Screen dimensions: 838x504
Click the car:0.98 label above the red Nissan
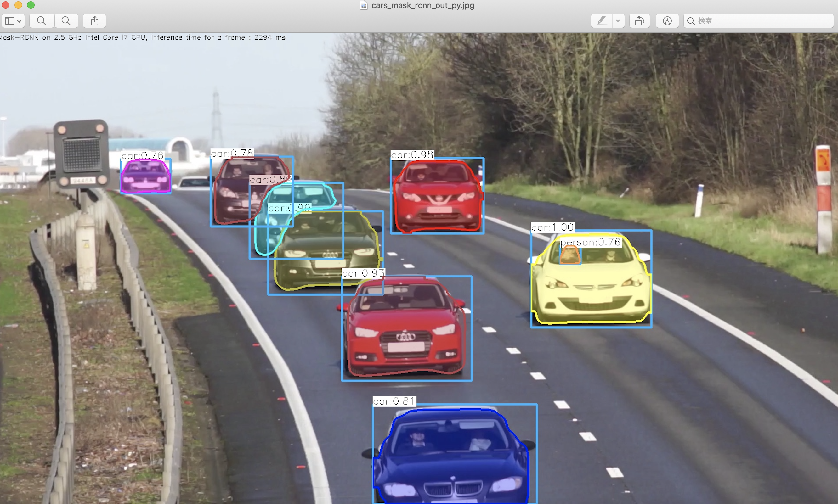click(412, 155)
